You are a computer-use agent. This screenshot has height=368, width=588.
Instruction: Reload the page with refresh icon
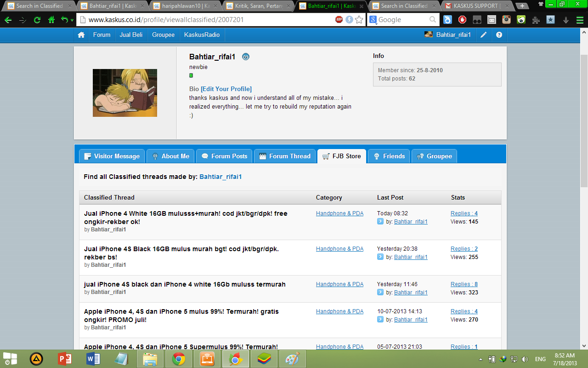[37, 20]
